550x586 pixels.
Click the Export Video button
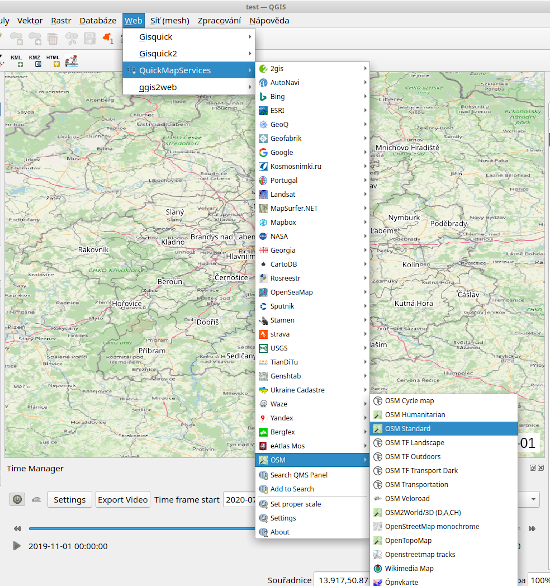tap(123, 500)
